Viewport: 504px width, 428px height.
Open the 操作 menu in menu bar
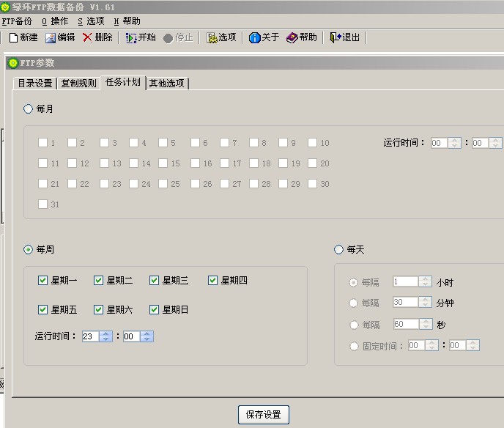pos(55,21)
